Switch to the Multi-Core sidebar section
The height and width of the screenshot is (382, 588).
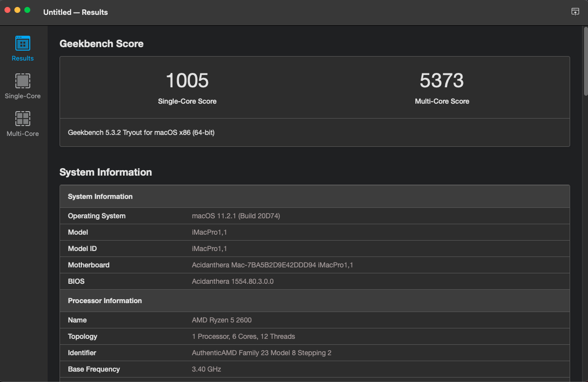[23, 124]
